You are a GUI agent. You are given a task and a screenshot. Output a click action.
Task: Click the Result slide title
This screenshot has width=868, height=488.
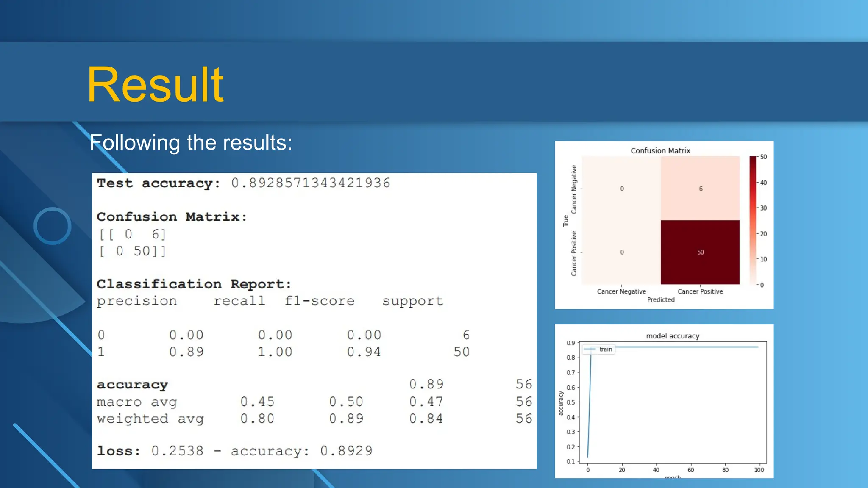point(155,84)
